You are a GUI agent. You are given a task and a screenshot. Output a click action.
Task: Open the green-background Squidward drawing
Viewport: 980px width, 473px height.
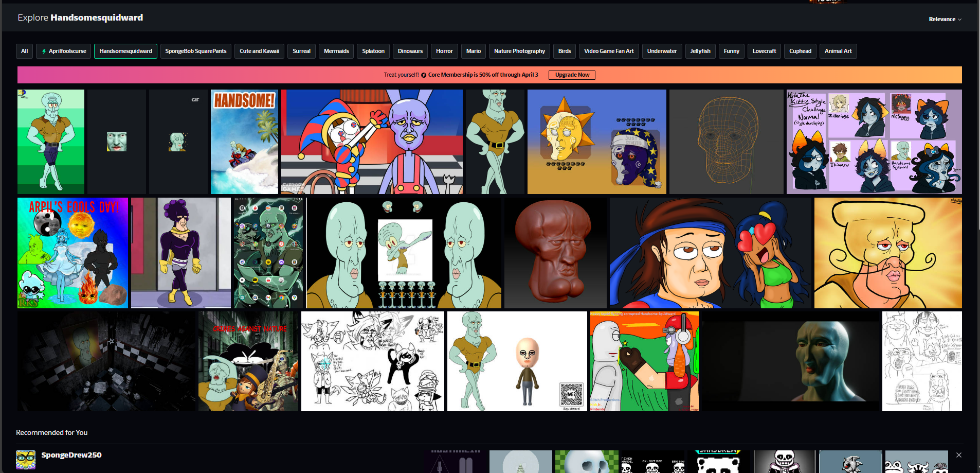click(x=51, y=142)
